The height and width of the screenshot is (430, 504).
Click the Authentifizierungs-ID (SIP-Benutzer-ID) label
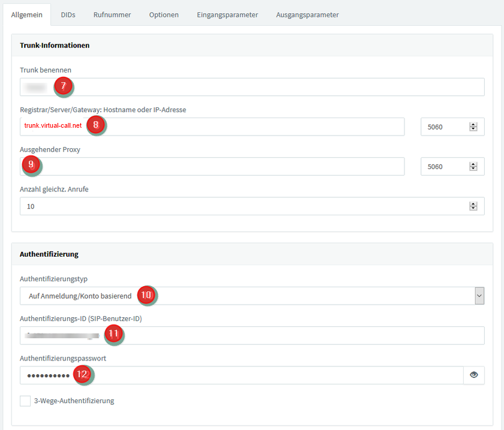click(x=80, y=318)
